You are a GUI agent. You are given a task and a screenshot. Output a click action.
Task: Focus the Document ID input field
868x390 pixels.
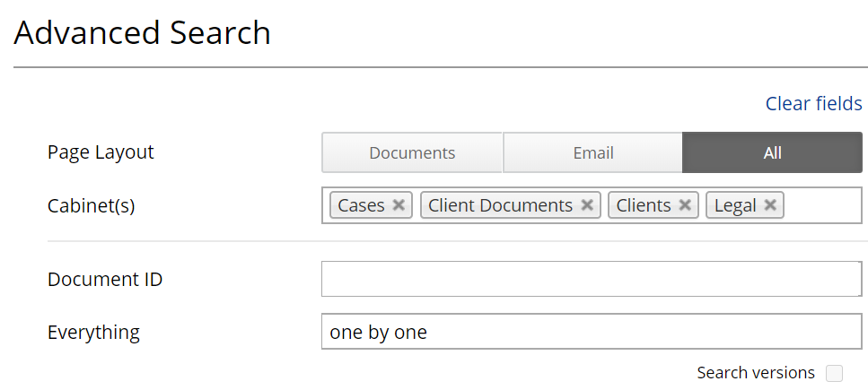(591, 279)
